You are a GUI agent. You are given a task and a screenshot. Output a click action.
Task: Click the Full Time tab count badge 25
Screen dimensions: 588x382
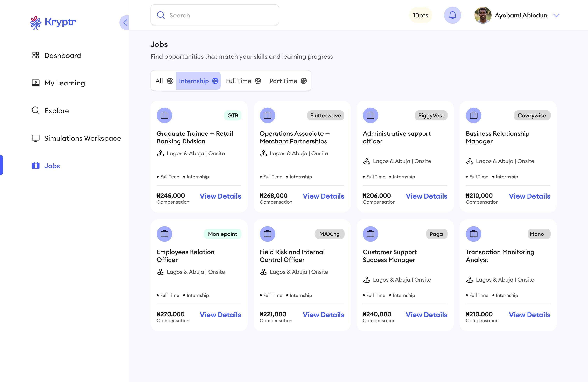pos(258,81)
